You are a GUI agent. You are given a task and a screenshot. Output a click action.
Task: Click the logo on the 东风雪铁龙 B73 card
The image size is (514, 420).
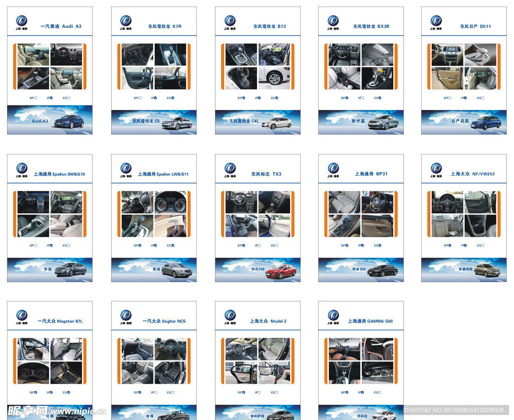[230, 23]
